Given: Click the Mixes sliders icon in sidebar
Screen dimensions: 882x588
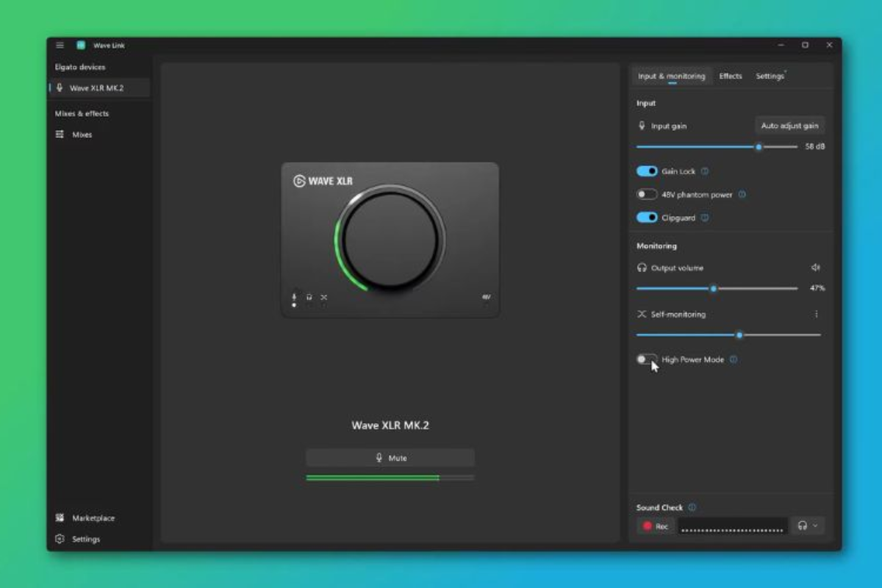Looking at the screenshot, I should 60,135.
